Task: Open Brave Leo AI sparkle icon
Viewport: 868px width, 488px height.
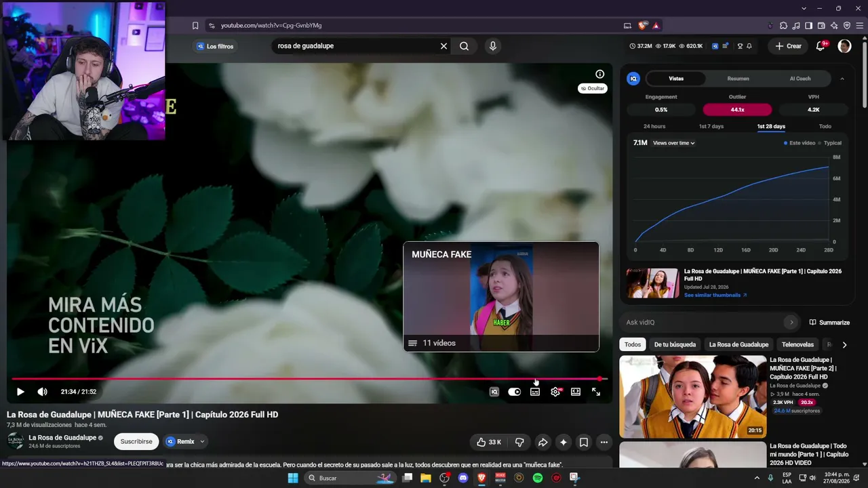Action: [834, 26]
